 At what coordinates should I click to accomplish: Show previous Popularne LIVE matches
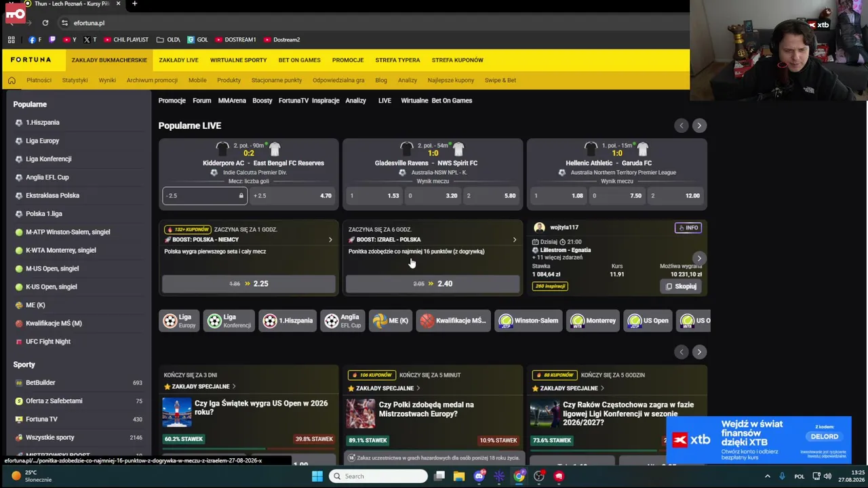(682, 125)
